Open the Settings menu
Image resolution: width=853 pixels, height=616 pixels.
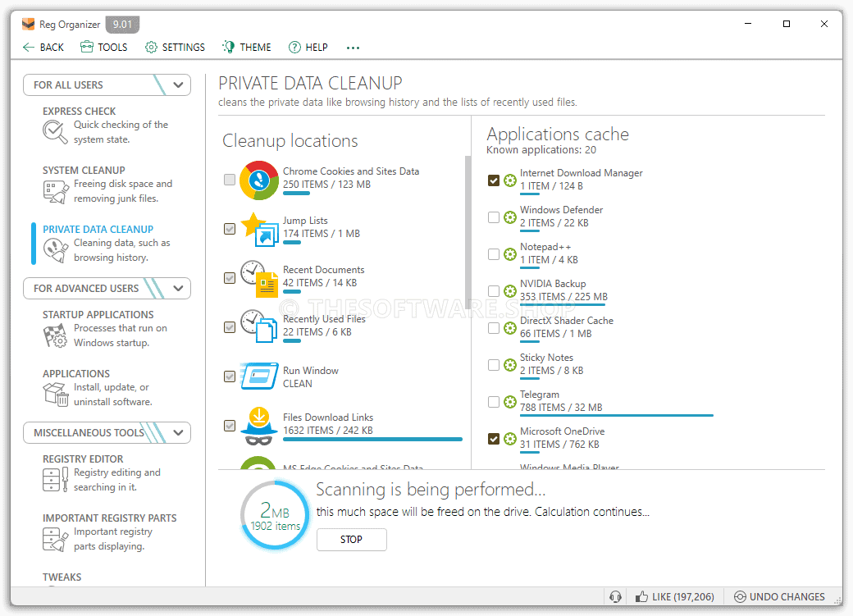click(x=176, y=48)
